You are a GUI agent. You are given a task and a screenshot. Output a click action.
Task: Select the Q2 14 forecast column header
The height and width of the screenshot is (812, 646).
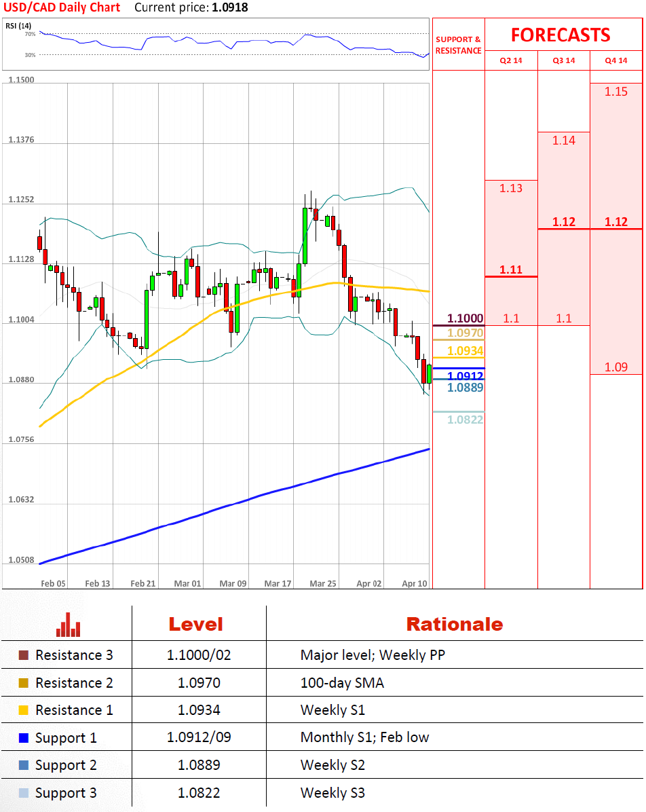pos(510,60)
